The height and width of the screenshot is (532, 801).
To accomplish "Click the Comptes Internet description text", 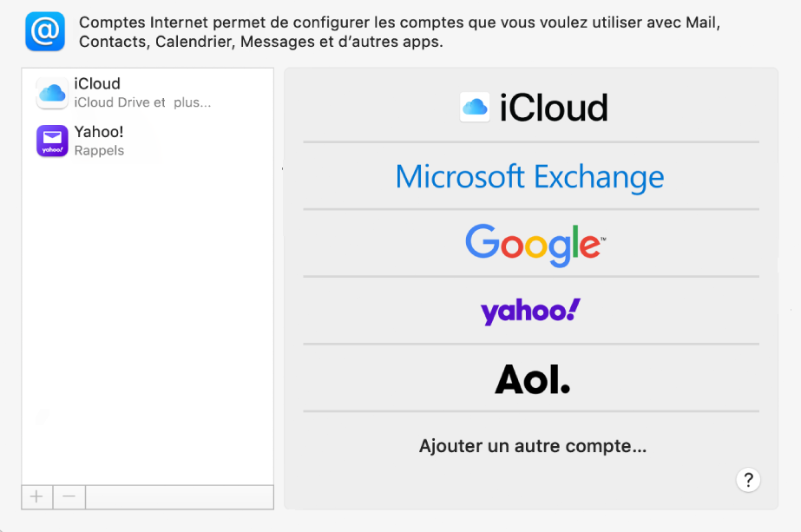I will click(399, 32).
